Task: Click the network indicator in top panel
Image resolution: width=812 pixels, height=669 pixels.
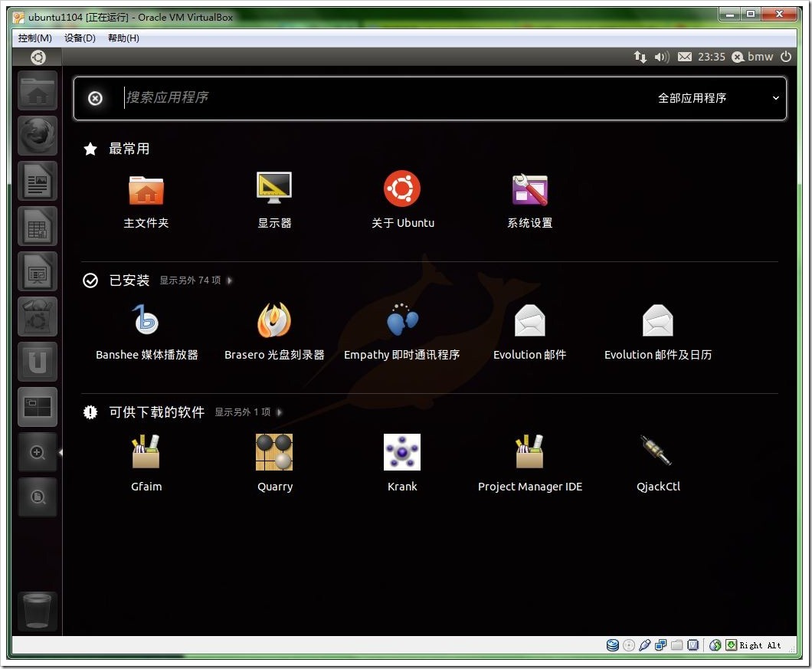Action: pyautogui.click(x=640, y=57)
